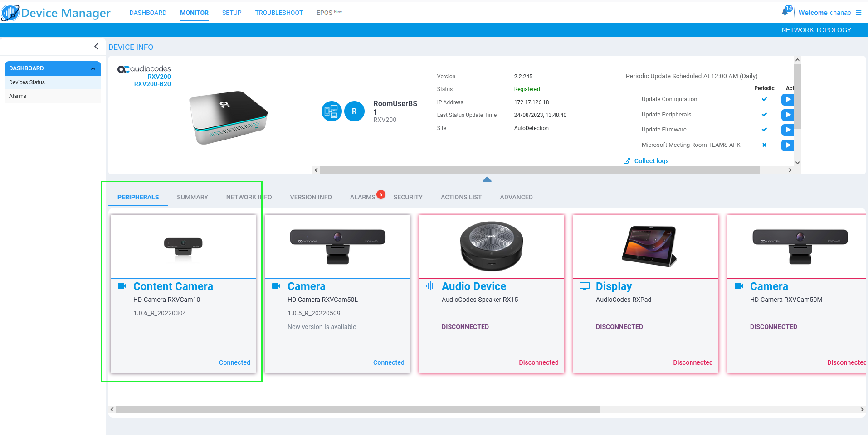Click peripherals list right scroll arrow
This screenshot has height=435, width=868.
pyautogui.click(x=862, y=409)
